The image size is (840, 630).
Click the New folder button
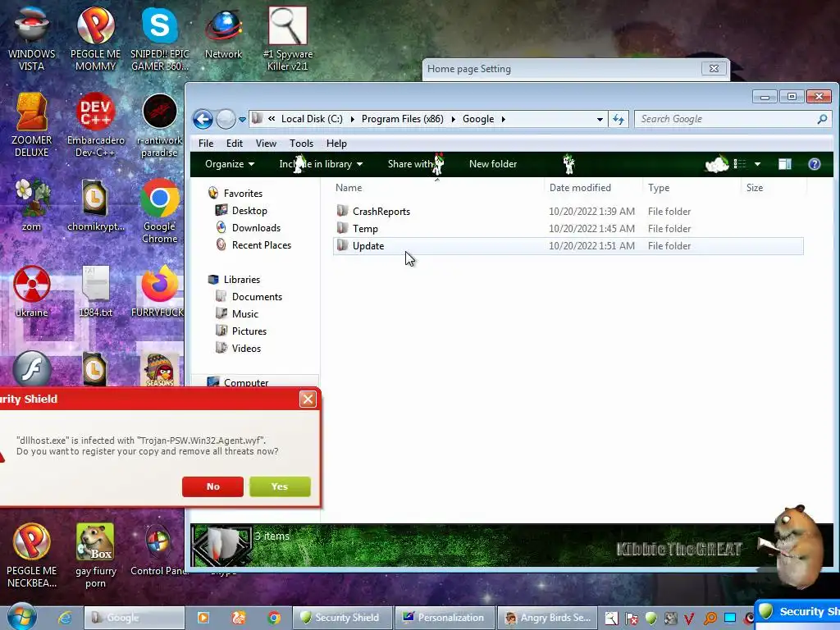pyautogui.click(x=493, y=164)
